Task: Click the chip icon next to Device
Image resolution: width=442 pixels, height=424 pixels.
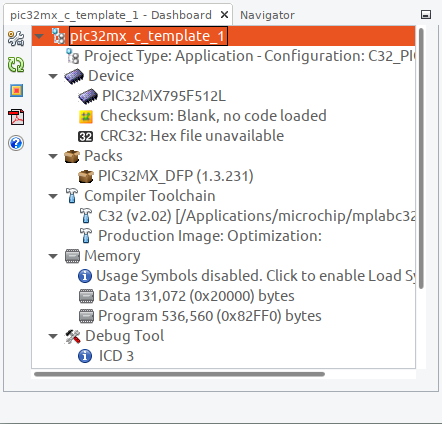Action: [74, 76]
